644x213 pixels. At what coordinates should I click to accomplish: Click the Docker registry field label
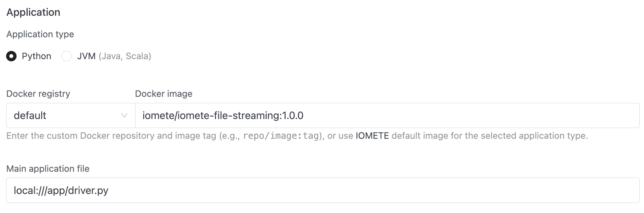pyautogui.click(x=38, y=94)
